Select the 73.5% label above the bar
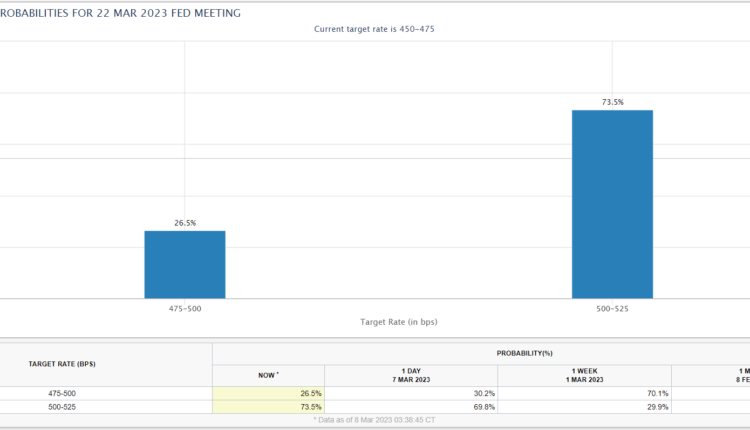The image size is (750, 430). pos(612,102)
